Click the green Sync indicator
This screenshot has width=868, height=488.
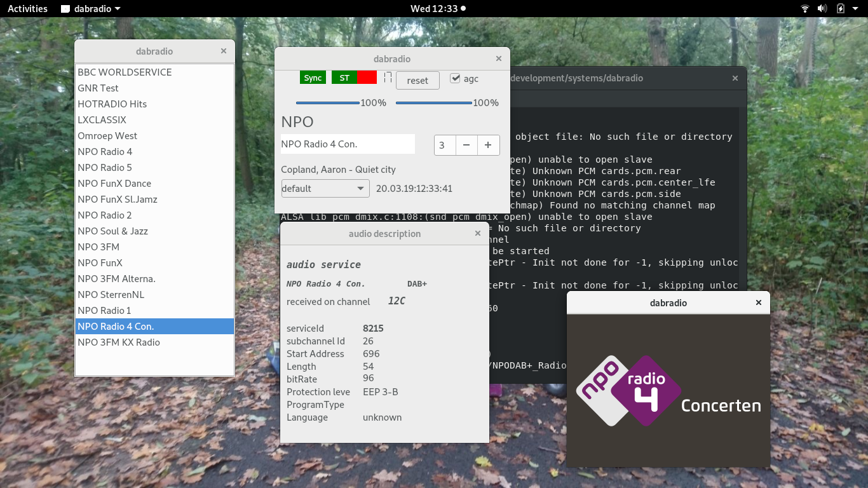click(313, 78)
